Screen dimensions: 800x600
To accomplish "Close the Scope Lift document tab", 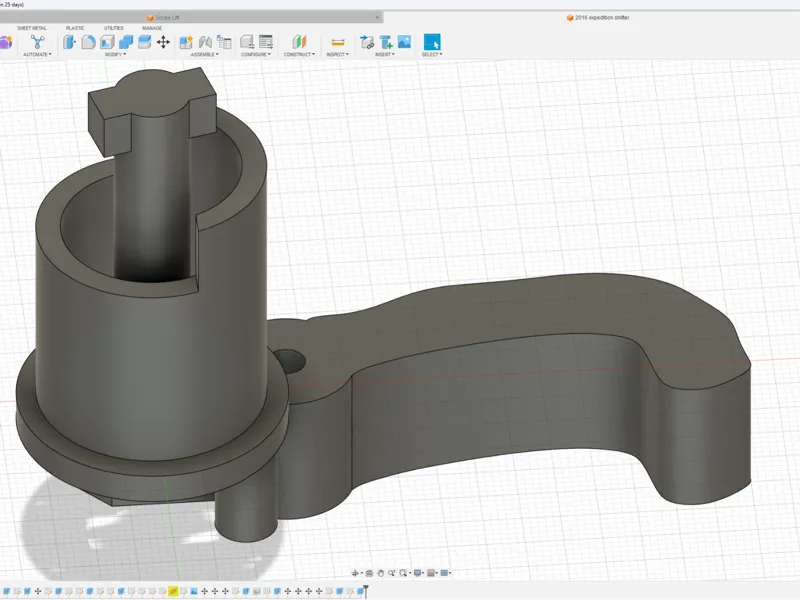I will click(x=377, y=17).
